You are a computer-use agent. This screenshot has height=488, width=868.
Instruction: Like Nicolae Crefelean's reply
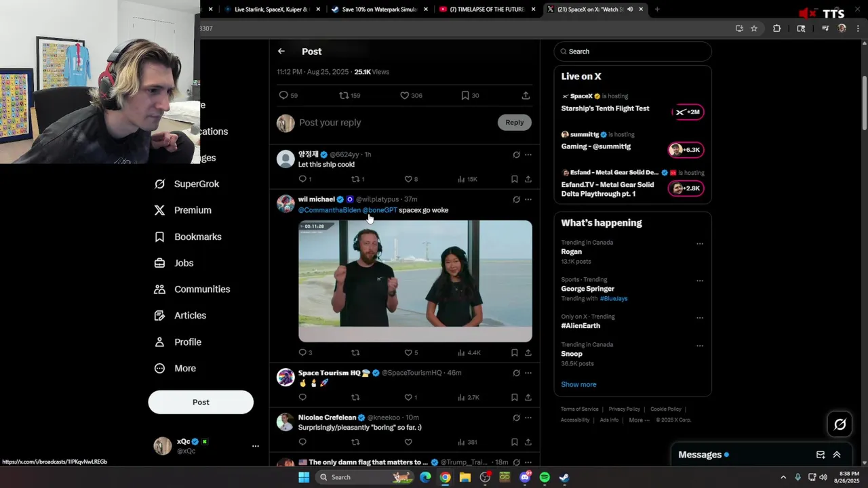(408, 442)
